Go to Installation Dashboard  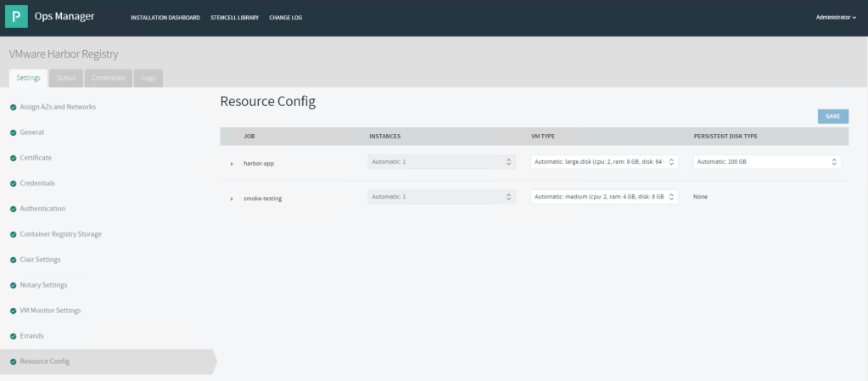(x=165, y=18)
